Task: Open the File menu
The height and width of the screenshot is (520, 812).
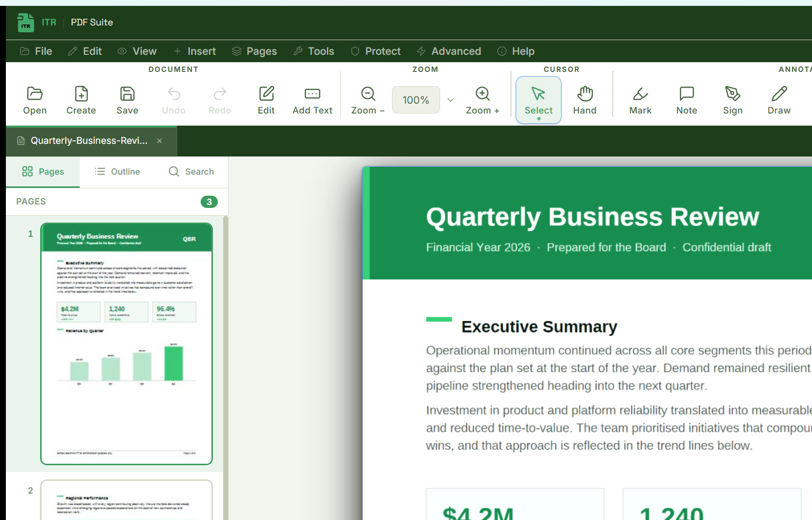Action: [x=36, y=51]
